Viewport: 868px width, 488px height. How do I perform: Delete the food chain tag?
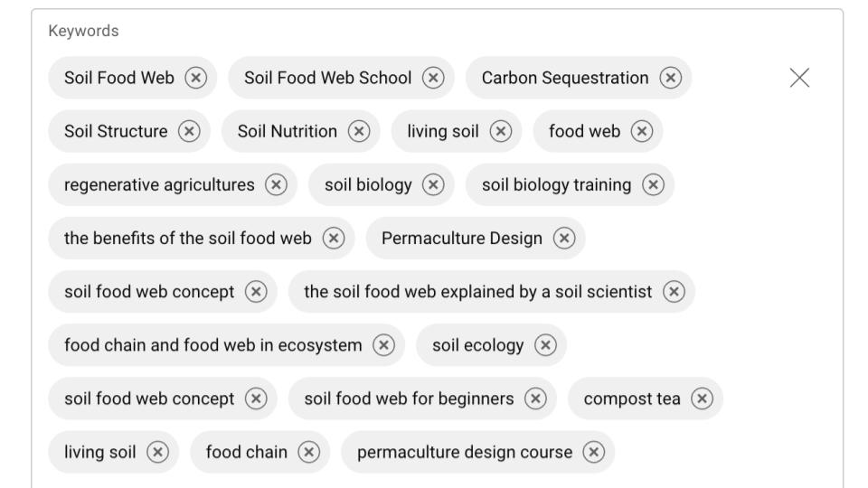[x=309, y=453]
